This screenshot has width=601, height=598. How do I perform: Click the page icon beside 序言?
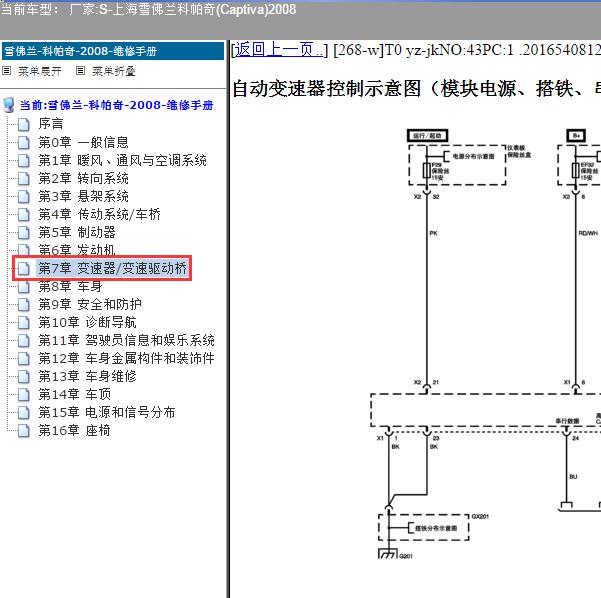coord(24,124)
